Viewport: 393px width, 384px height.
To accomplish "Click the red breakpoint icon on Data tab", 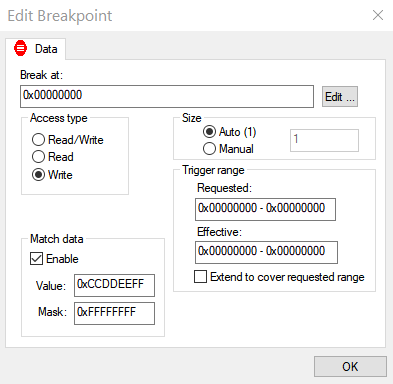I will (x=20, y=48).
